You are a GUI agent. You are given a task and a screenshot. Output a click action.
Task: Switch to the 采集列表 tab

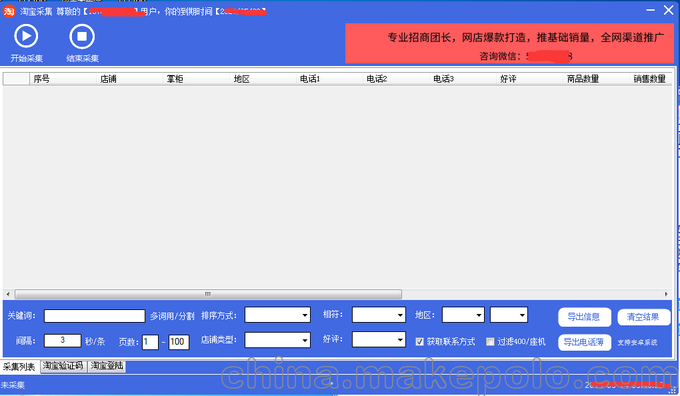20,367
